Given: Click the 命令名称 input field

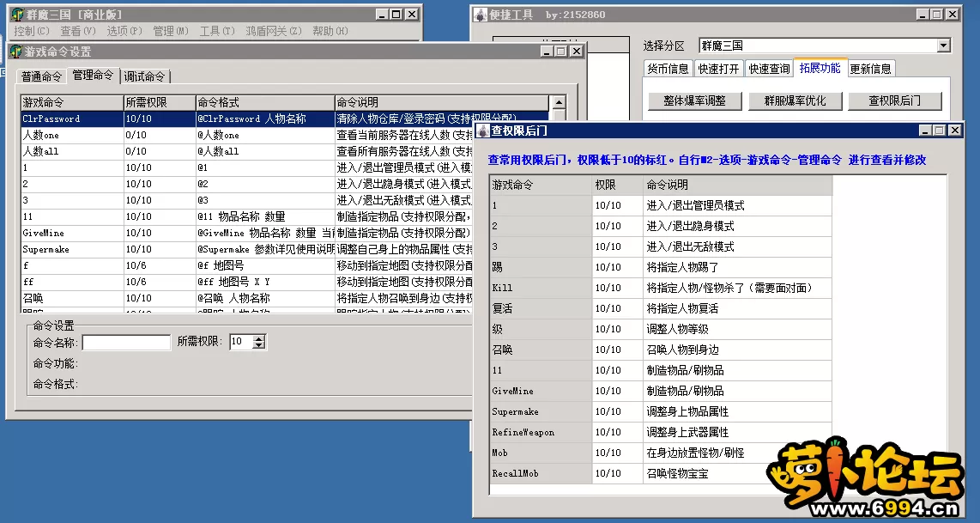Looking at the screenshot, I should click(x=126, y=342).
